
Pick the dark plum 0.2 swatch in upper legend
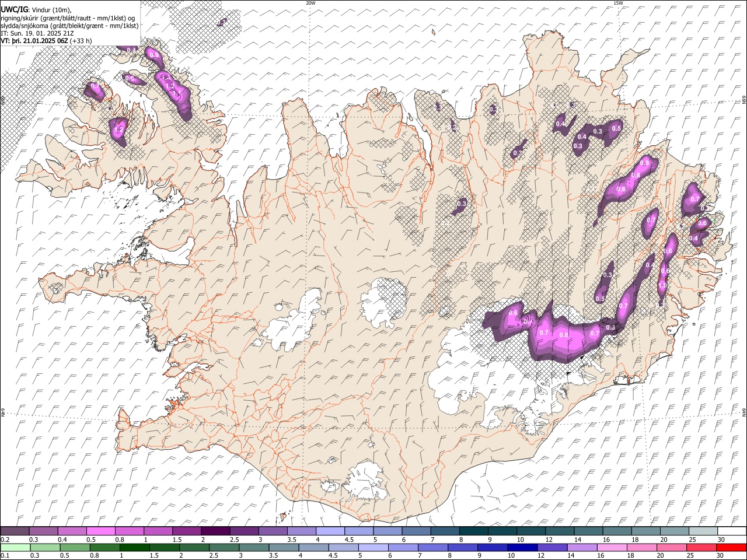15,531
